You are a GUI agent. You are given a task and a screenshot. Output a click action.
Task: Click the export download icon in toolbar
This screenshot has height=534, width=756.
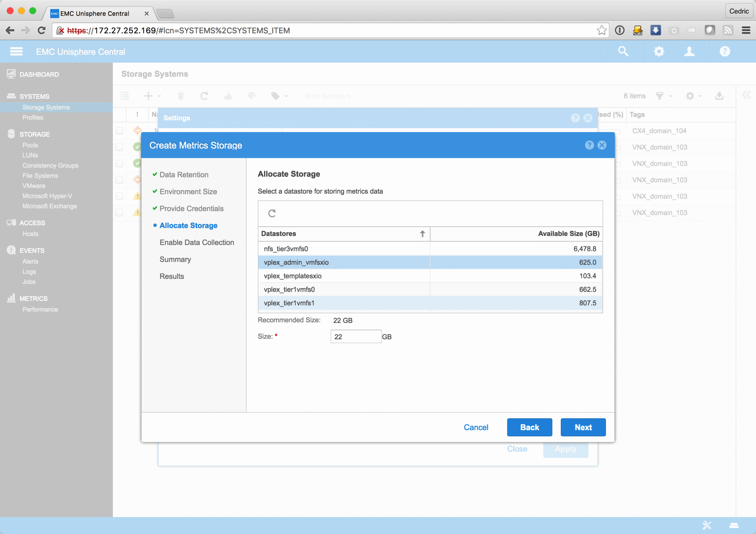click(719, 96)
